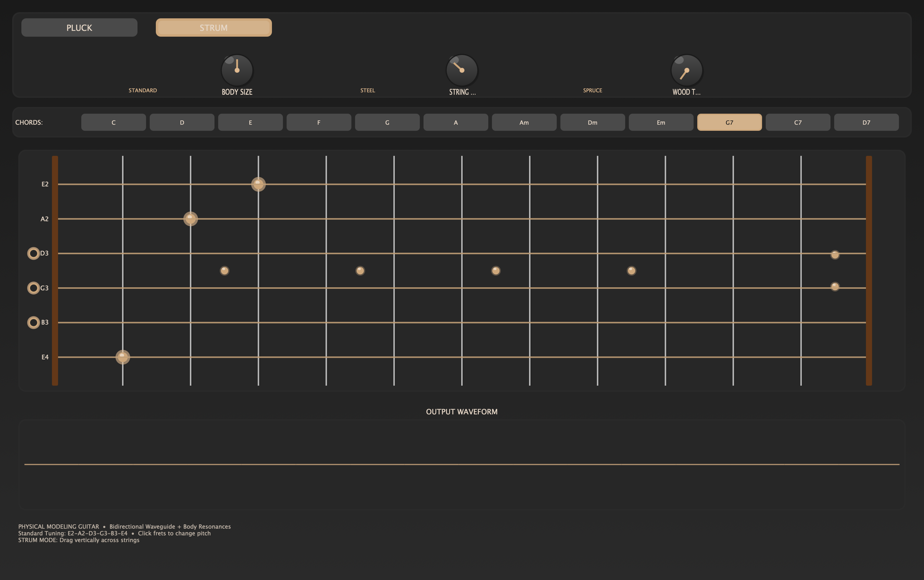The width and height of the screenshot is (924, 580).
Task: Toggle the open-string indicator for the G3 string
Action: pos(33,288)
